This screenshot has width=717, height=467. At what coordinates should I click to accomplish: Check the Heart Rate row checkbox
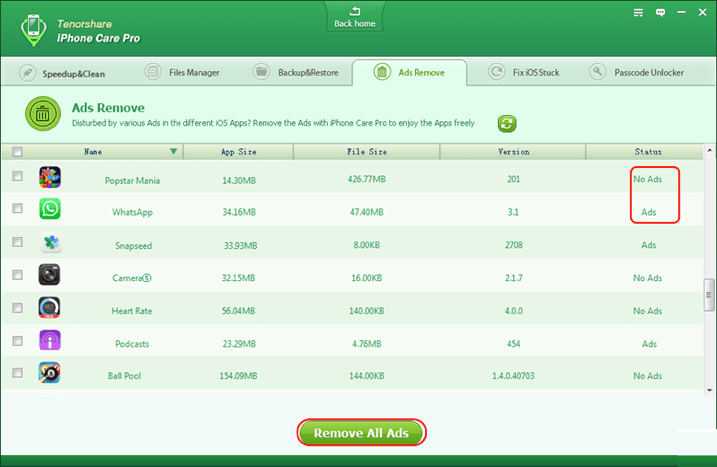tap(17, 308)
